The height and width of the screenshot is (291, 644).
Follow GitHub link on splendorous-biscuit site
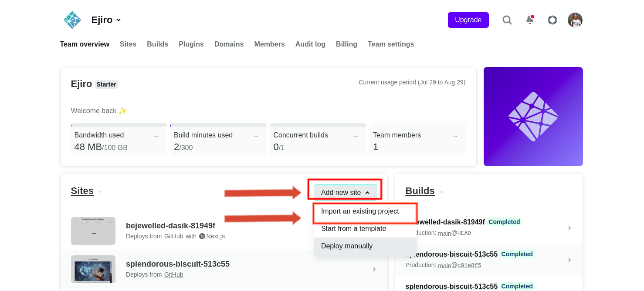[x=174, y=275]
